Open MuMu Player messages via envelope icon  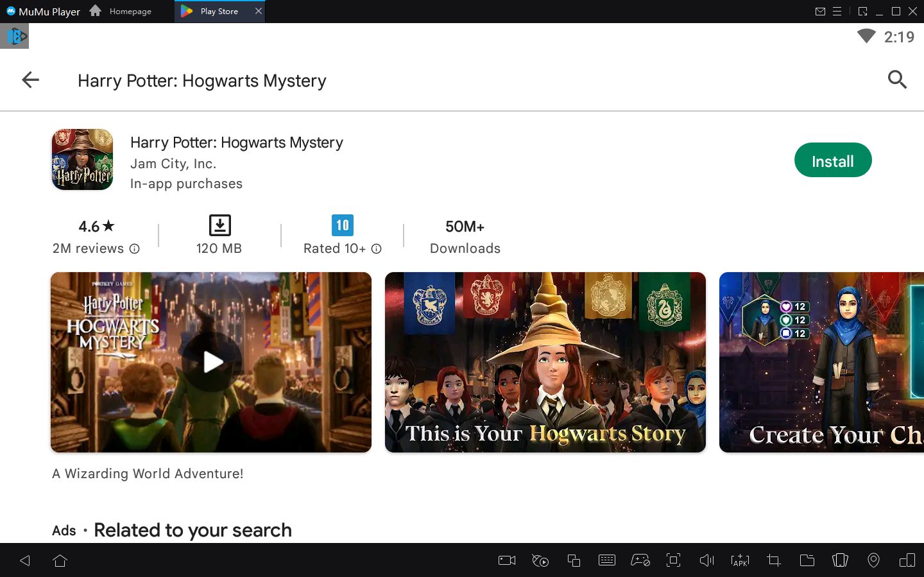(821, 11)
